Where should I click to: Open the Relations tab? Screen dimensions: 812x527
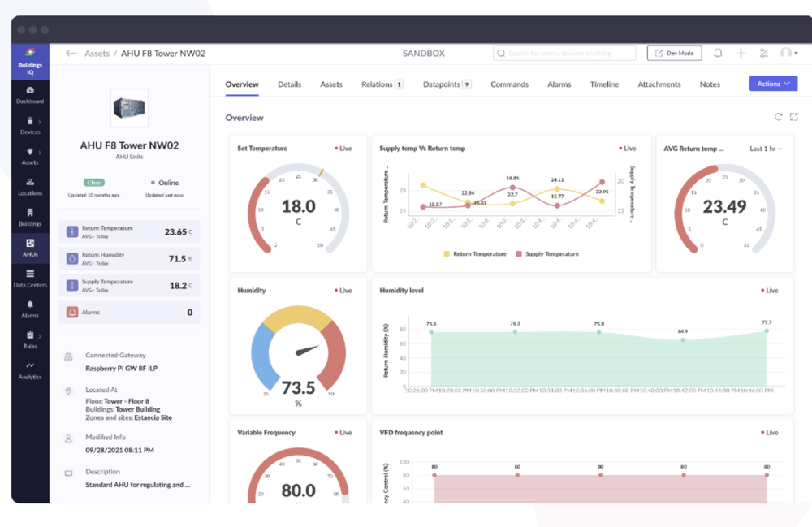(x=382, y=84)
